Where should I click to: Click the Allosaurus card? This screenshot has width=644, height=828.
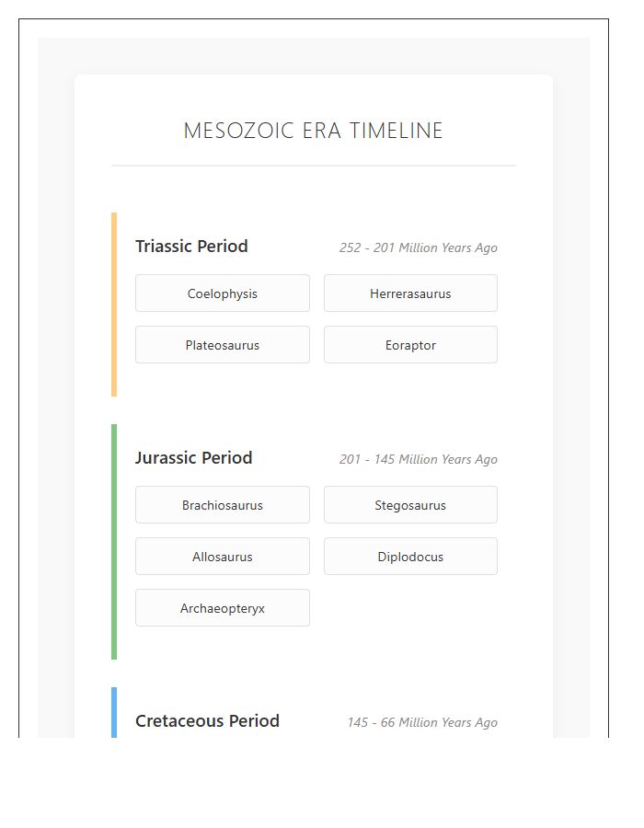[x=222, y=556]
